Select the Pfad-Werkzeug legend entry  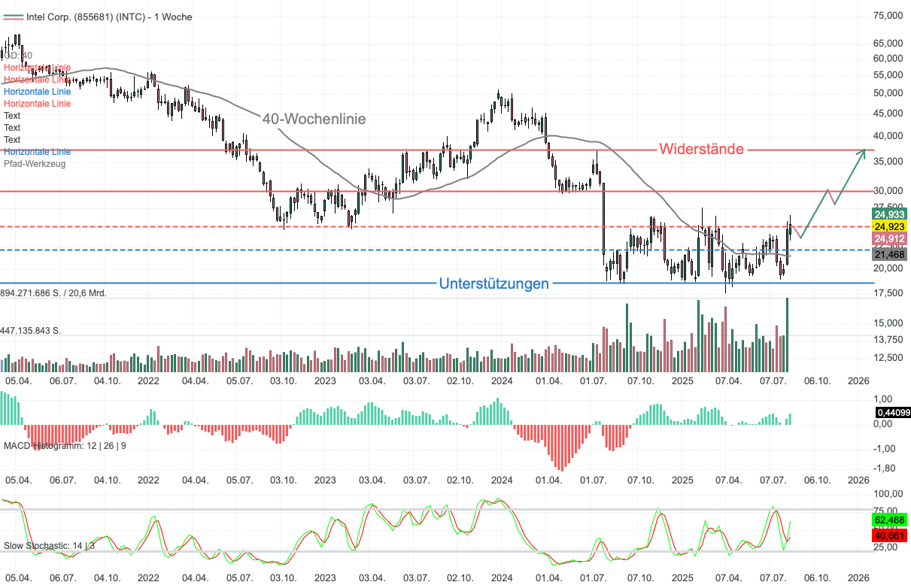(x=35, y=164)
